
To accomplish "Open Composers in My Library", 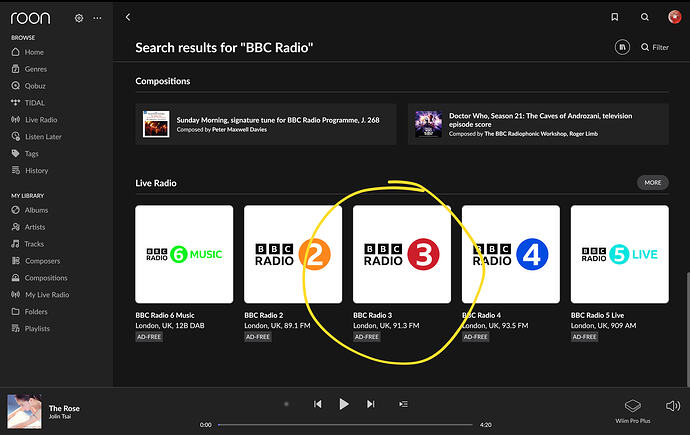I will click(36, 261).
